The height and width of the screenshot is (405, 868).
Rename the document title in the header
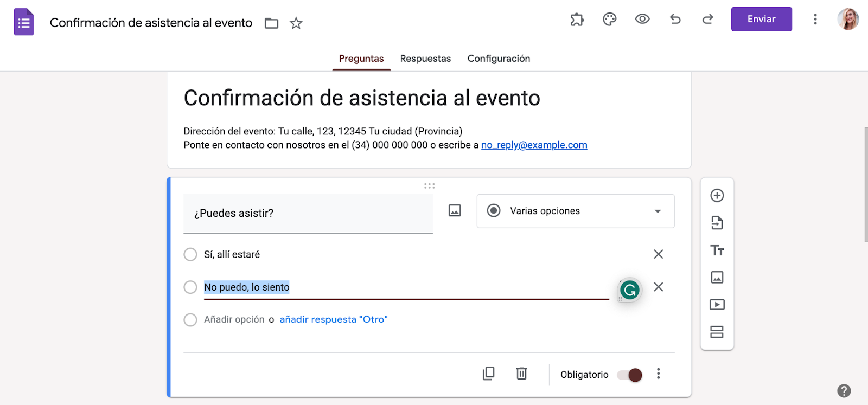(x=151, y=23)
